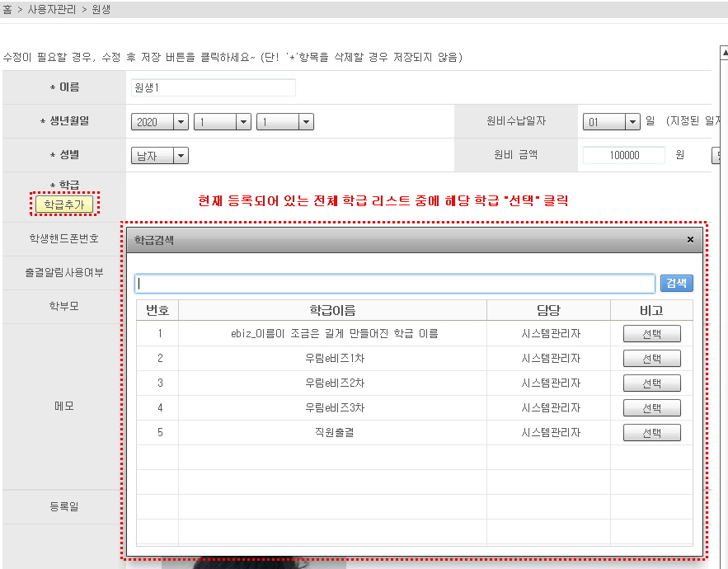Screen dimensions: 728x569
Task: Click the page scrollbar up arrow
Action: (x=724, y=53)
